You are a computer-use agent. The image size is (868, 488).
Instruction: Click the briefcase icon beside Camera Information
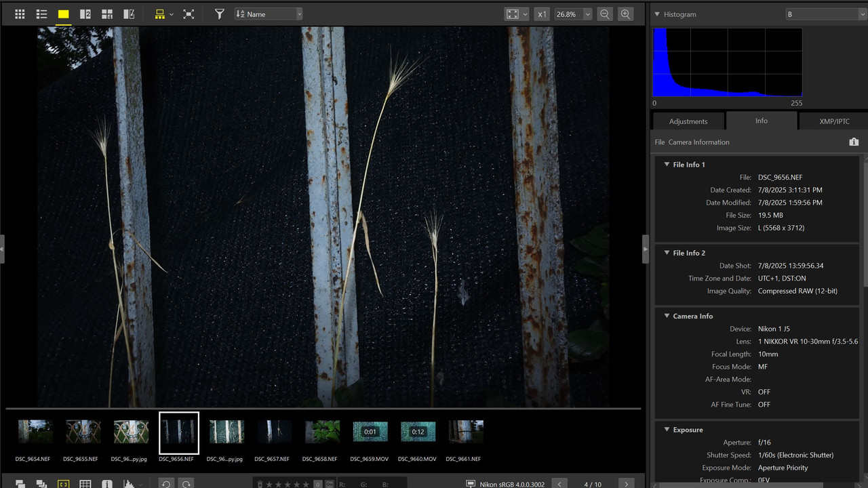click(x=854, y=142)
